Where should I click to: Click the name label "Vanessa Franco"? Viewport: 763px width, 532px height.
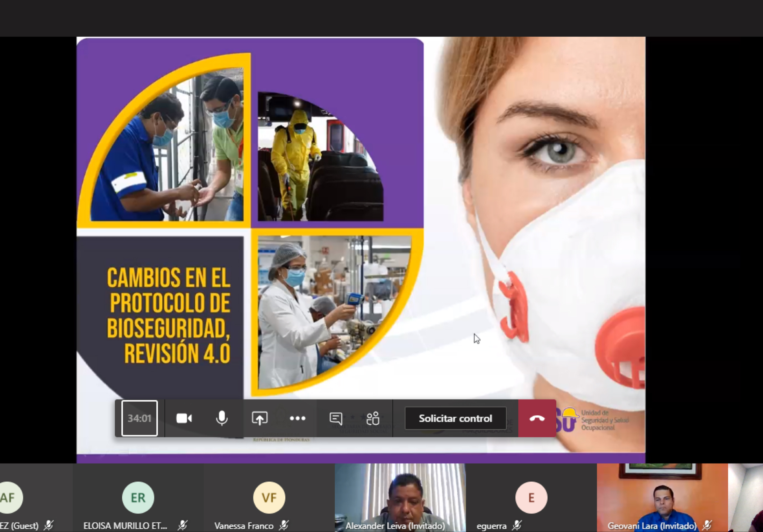click(244, 526)
